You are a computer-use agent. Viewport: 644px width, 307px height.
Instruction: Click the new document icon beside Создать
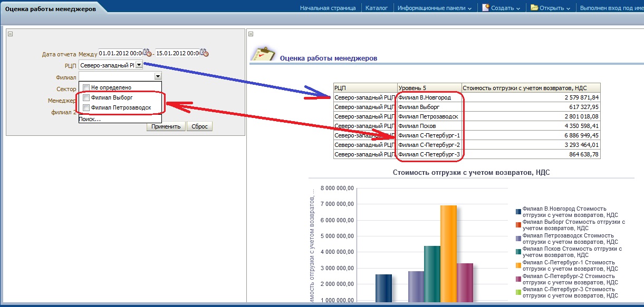point(485,8)
